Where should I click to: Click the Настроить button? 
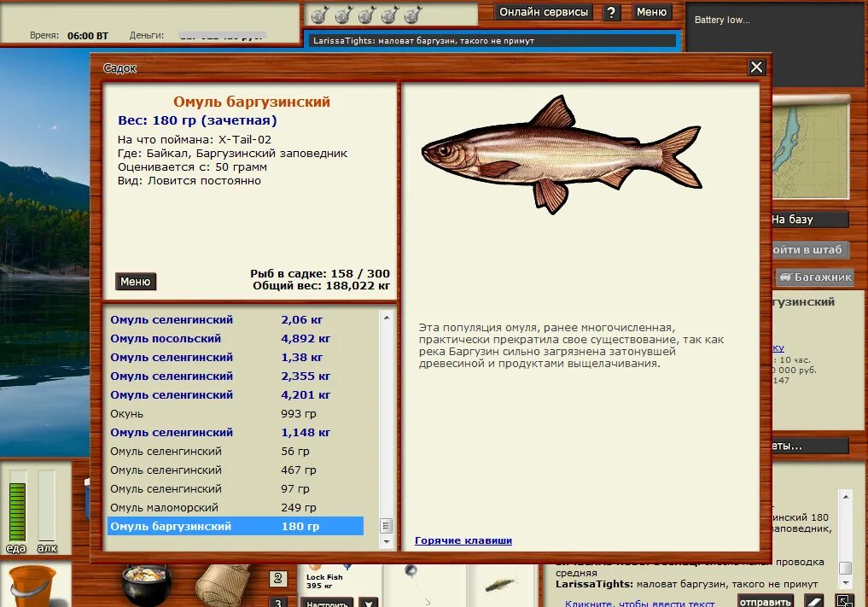(x=327, y=603)
